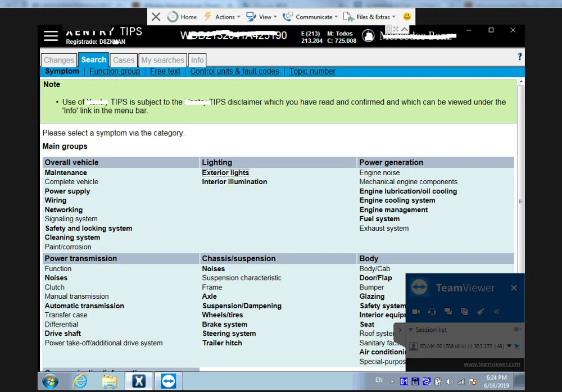Select Automatic transmission under Power transmission

pos(84,306)
